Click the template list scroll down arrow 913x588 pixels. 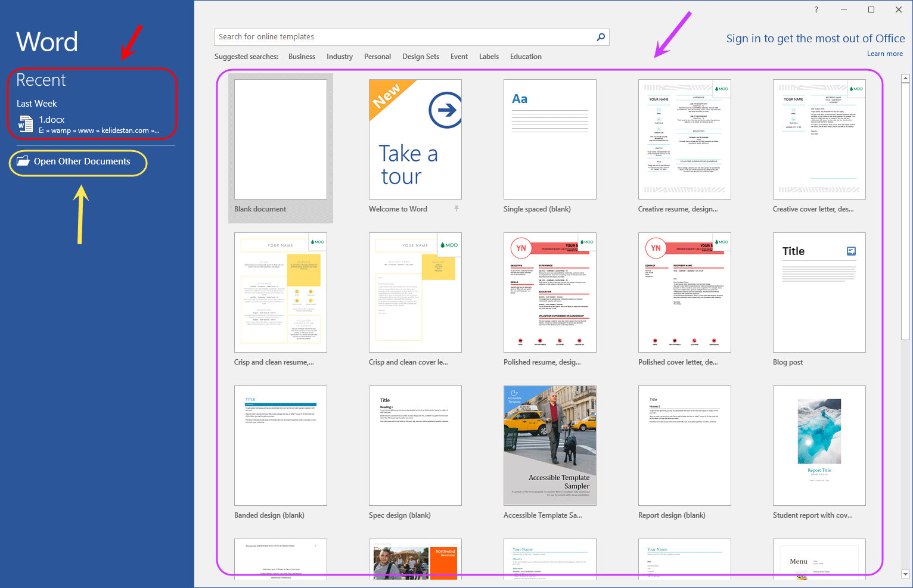point(905,574)
